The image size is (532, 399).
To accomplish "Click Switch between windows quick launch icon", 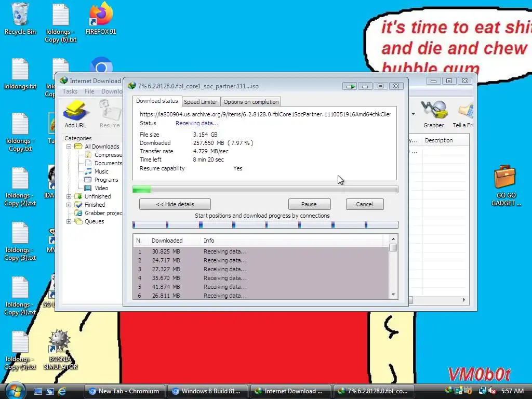I will click(49, 391).
